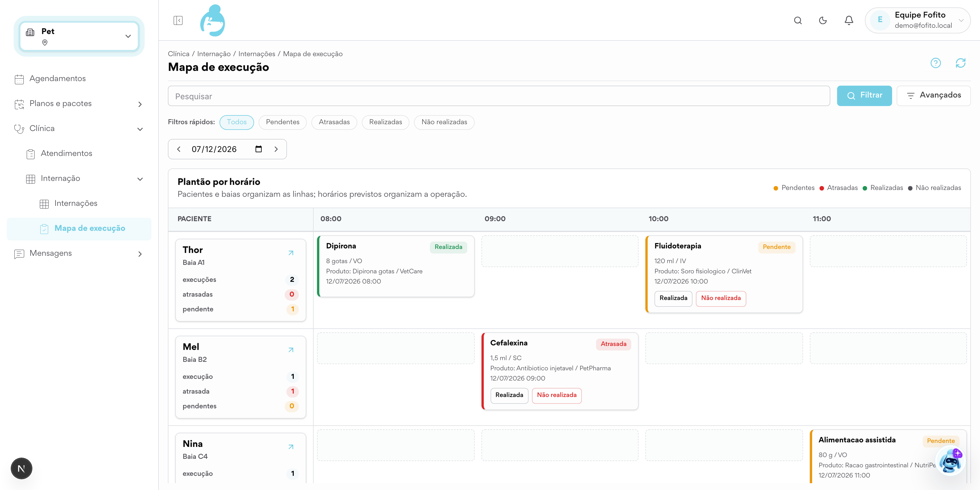Image resolution: width=980 pixels, height=490 pixels.
Task: Open Equipe Fofito account menu
Action: pos(918,20)
